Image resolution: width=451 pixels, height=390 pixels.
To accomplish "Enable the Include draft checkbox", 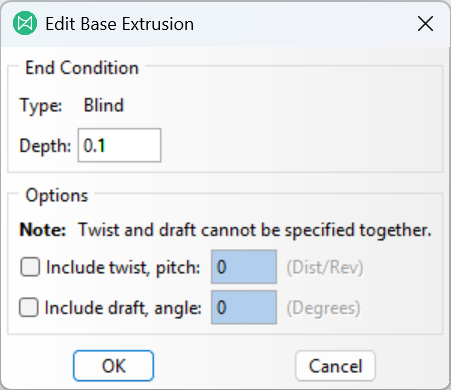I will click(x=29, y=307).
